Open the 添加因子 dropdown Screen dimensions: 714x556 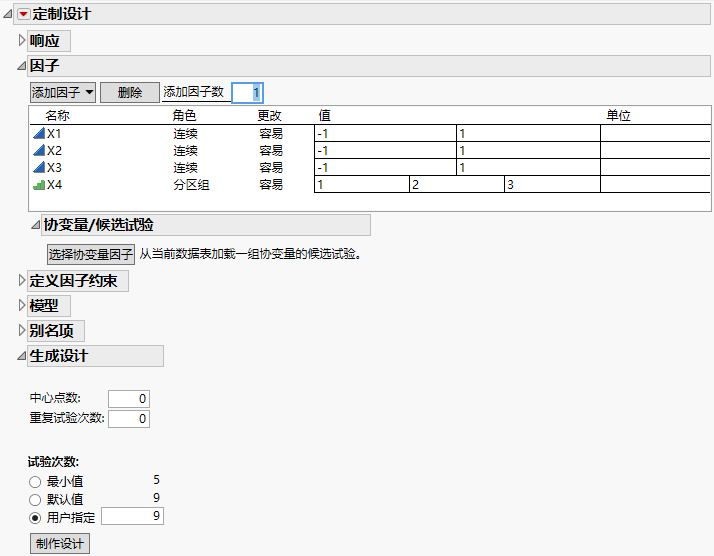click(63, 92)
